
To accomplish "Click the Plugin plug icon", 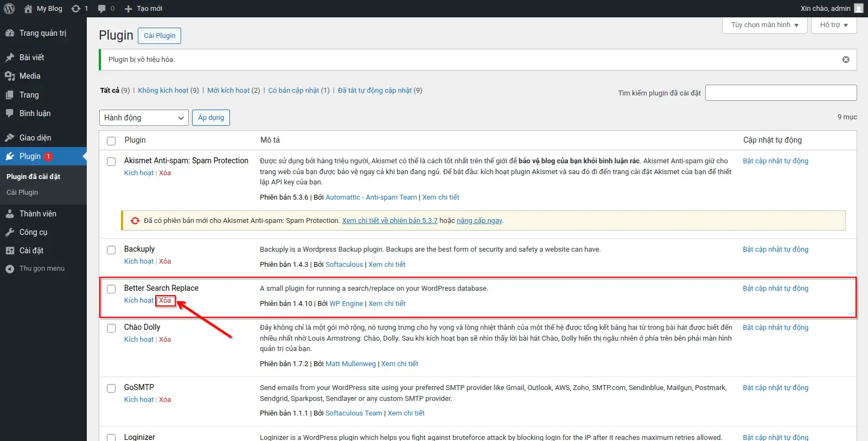I will click(10, 156).
